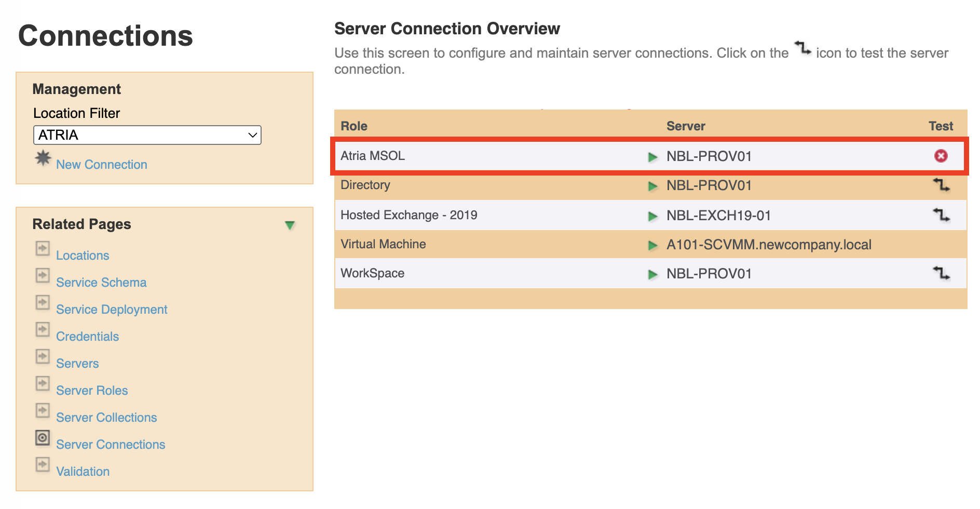The image size is (980, 509).
Task: Test the Hosted Exchange - 2019 connection
Action: [941, 215]
